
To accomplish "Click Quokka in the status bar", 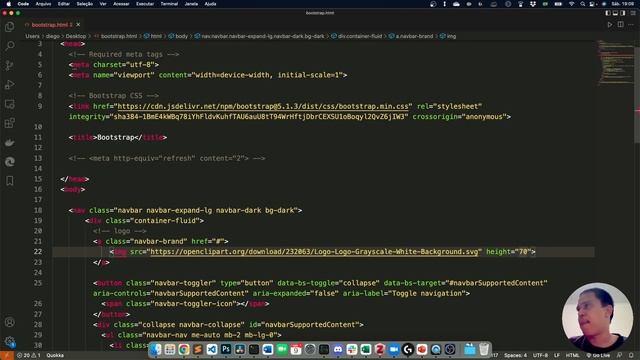I will pos(55,356).
